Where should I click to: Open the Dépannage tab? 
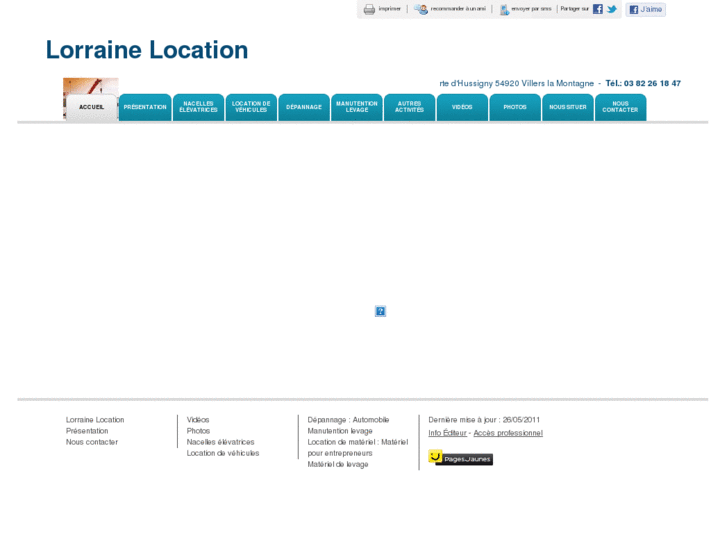pyautogui.click(x=304, y=108)
